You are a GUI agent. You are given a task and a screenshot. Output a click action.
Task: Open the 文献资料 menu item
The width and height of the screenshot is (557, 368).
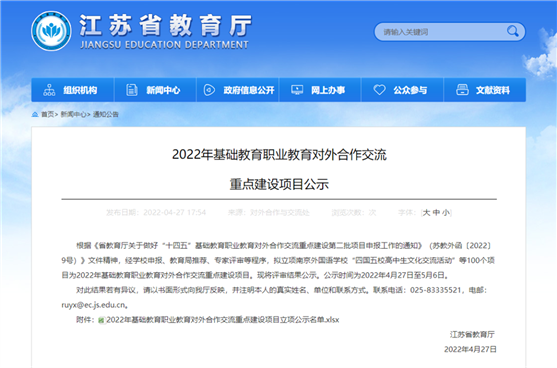tap(485, 90)
